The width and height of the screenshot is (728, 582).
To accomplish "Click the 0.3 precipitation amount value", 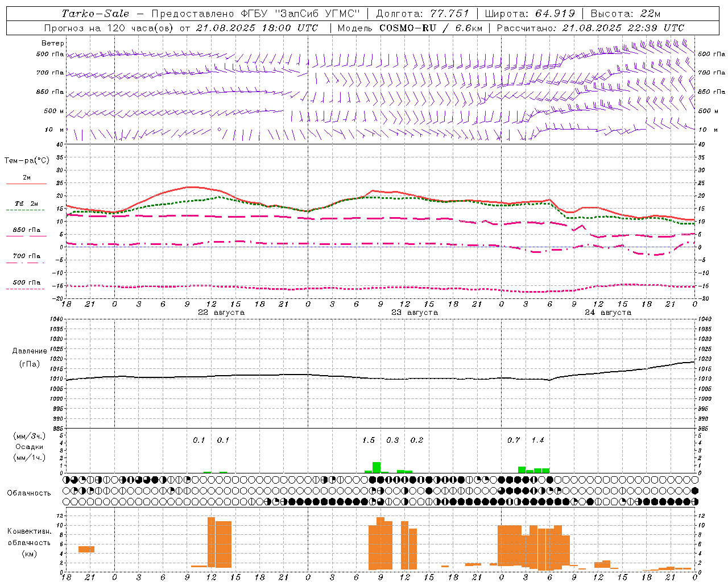I will tap(392, 440).
